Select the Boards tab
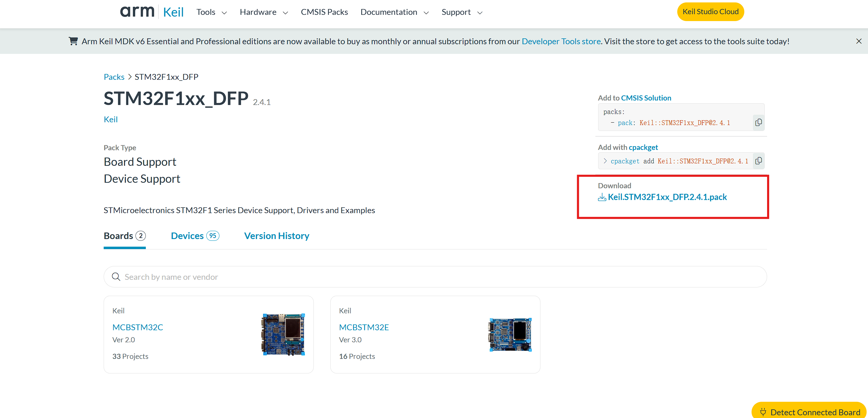Screen dimensions: 868x418 pyautogui.click(x=125, y=236)
